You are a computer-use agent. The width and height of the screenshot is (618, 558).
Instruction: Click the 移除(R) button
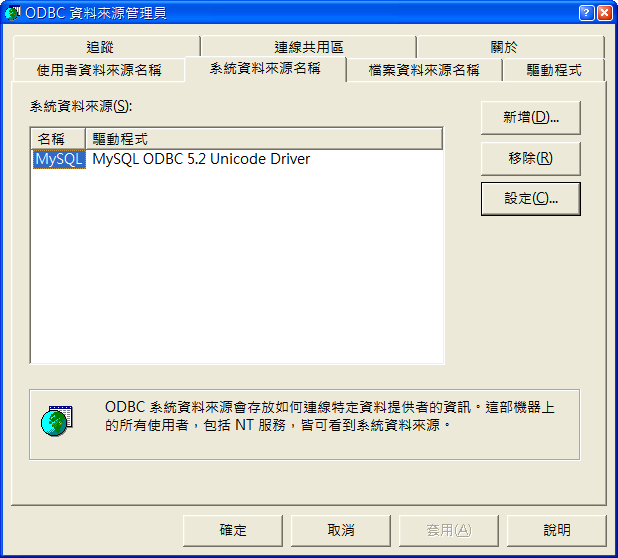[x=531, y=158]
